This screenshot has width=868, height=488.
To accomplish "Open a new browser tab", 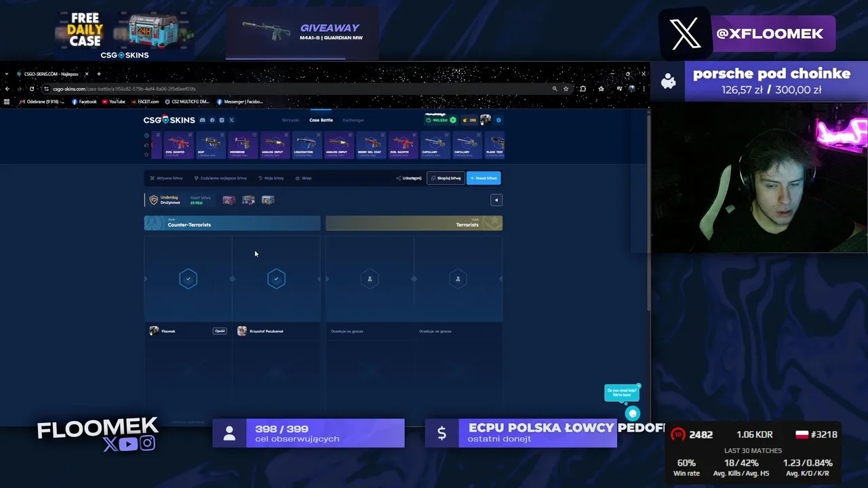I will point(99,74).
